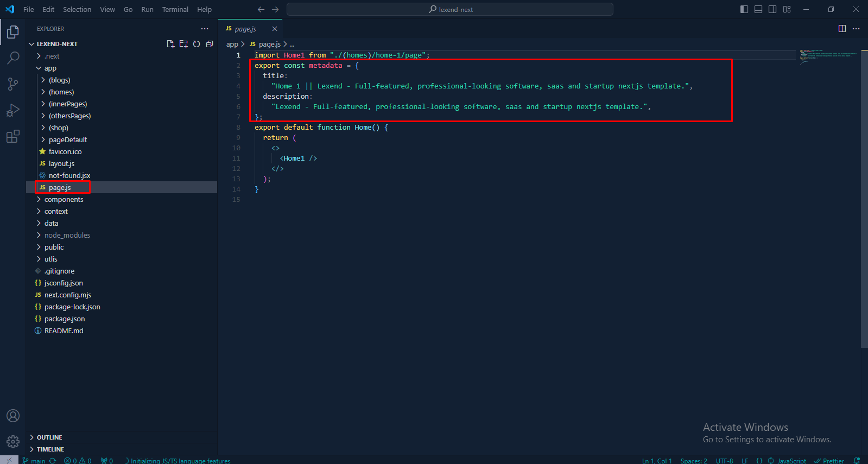Close the page.js editor tab
Image resolution: width=868 pixels, height=464 pixels.
click(x=275, y=29)
